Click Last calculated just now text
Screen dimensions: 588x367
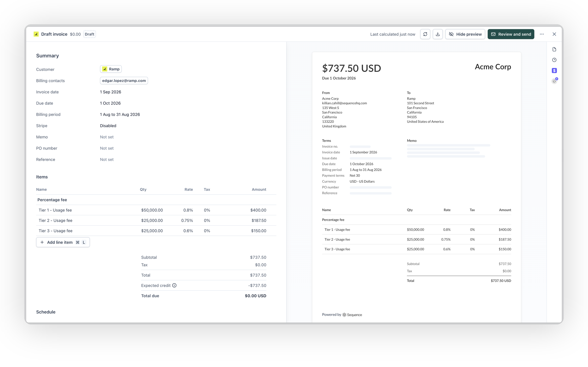click(x=393, y=34)
